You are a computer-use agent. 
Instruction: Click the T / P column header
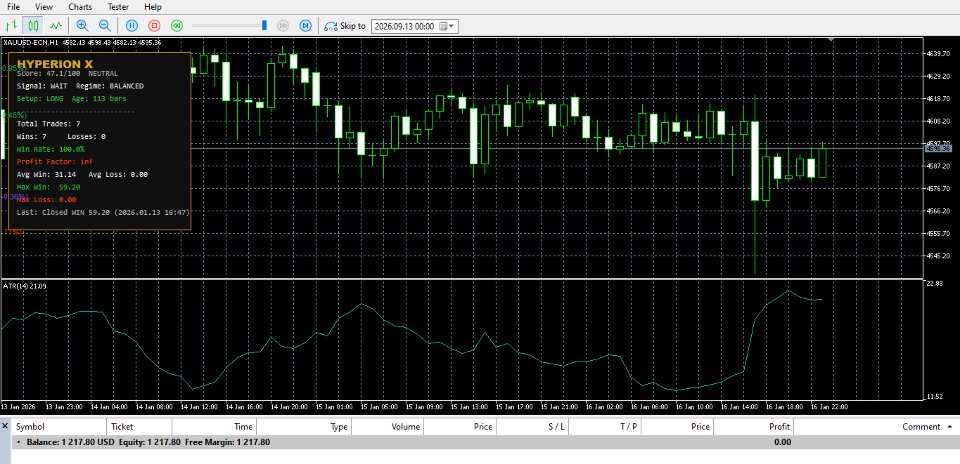(x=605, y=427)
